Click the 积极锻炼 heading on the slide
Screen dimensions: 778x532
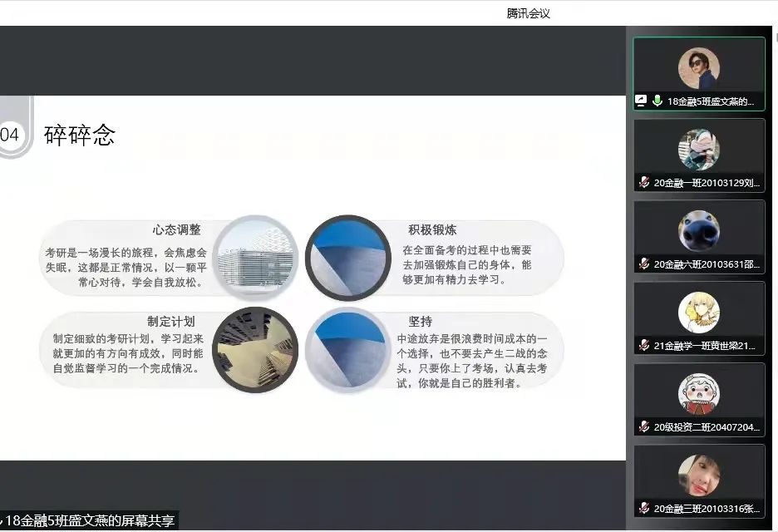(x=431, y=229)
